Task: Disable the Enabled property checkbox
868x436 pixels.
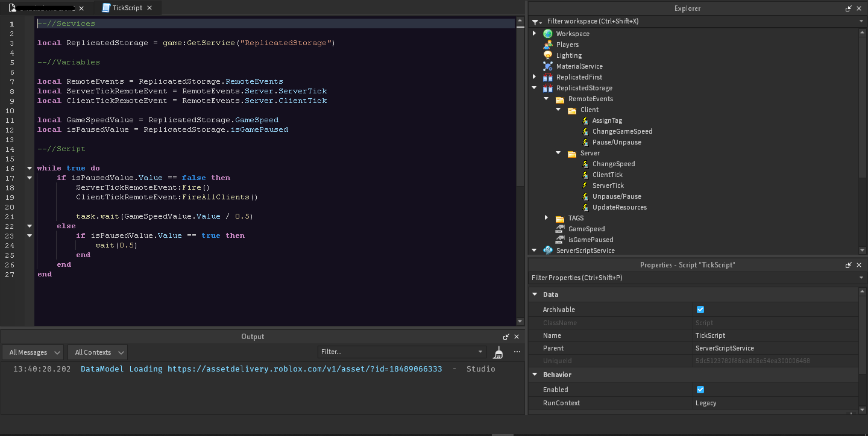Action: [700, 390]
